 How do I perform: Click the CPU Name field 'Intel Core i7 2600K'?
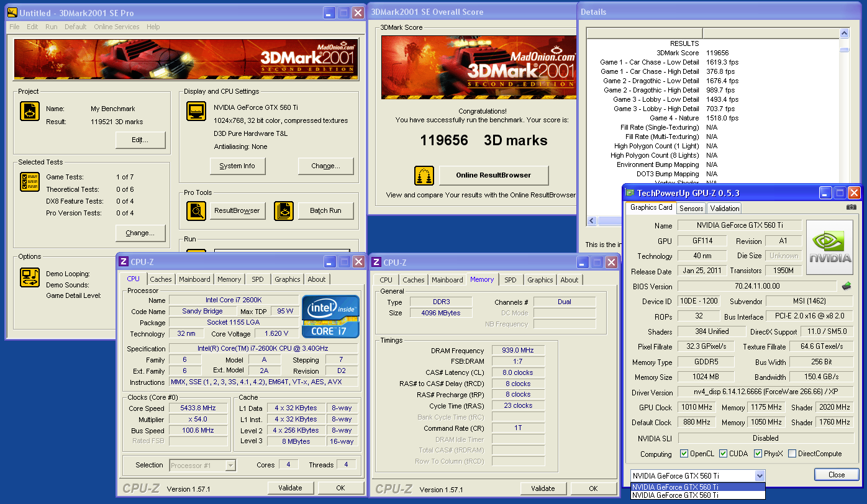234,300
